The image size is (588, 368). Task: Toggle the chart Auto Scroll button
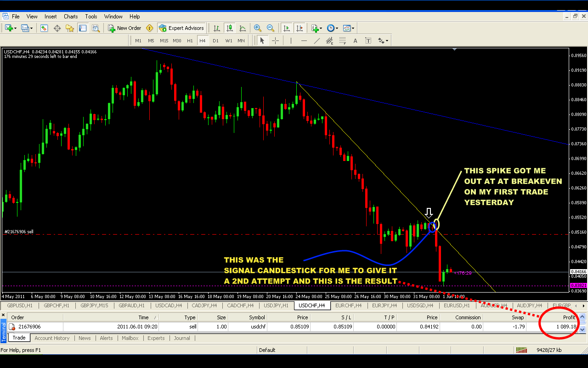point(287,28)
